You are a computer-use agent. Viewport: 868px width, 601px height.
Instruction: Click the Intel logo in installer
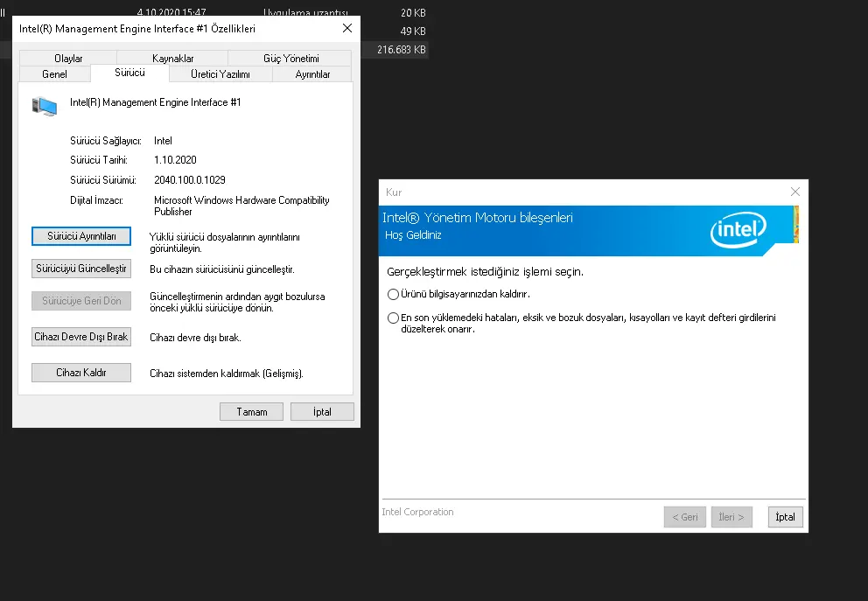click(x=738, y=230)
